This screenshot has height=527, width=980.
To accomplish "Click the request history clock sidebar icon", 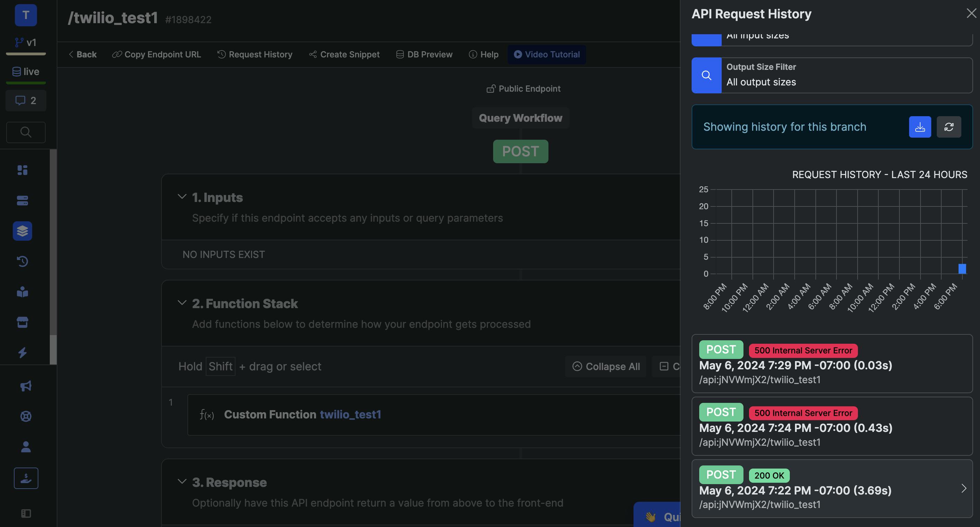I will pyautogui.click(x=22, y=261).
